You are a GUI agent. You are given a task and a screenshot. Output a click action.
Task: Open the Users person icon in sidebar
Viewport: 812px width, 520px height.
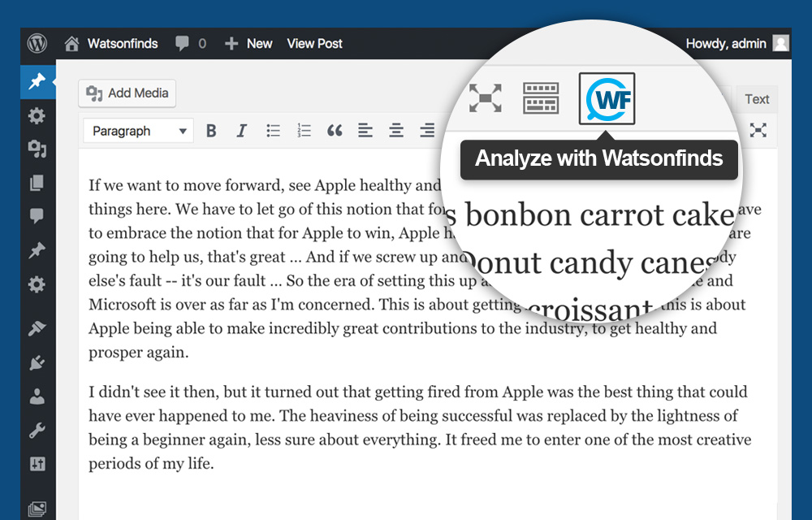37,396
